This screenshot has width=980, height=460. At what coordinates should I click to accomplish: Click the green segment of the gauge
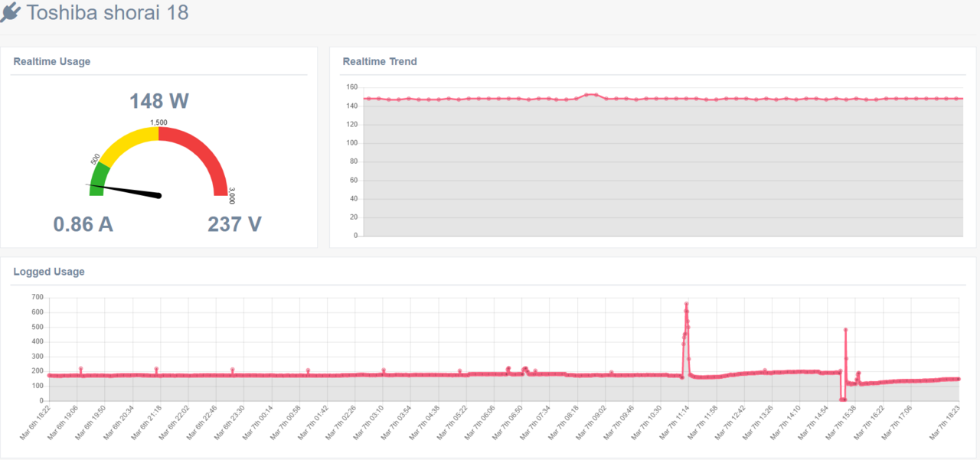(x=97, y=178)
